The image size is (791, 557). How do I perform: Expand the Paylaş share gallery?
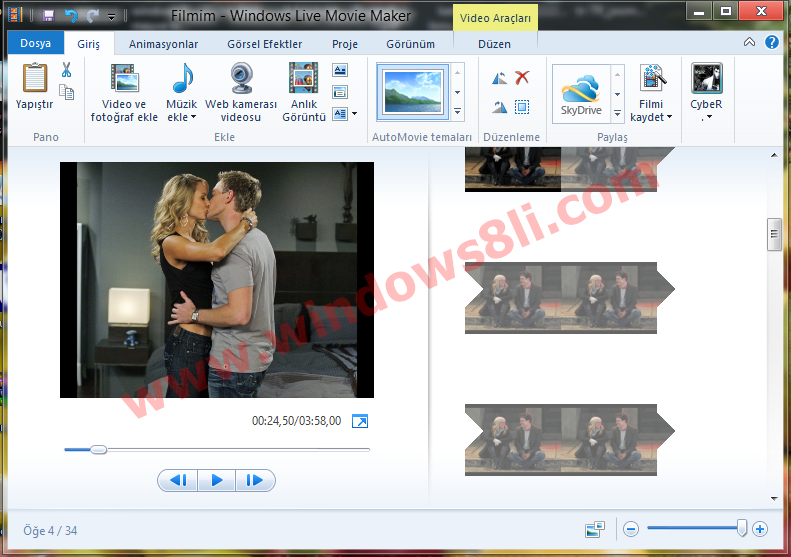[617, 114]
